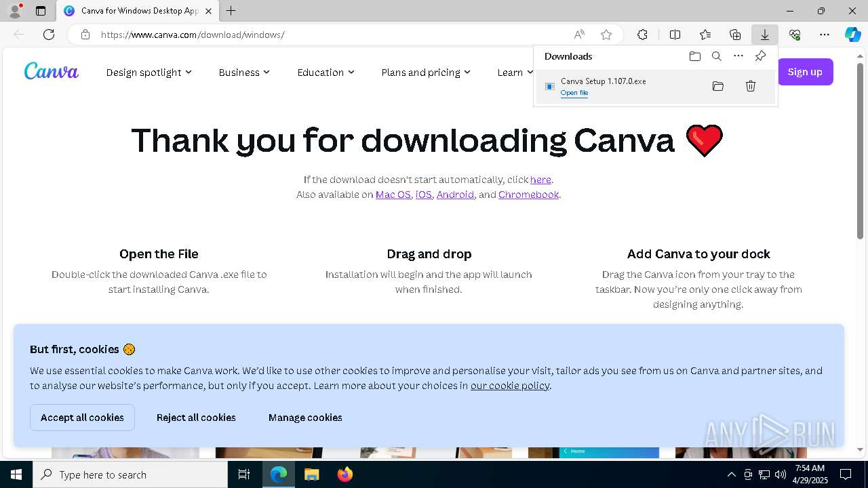Expand Business menu

click(x=244, y=73)
